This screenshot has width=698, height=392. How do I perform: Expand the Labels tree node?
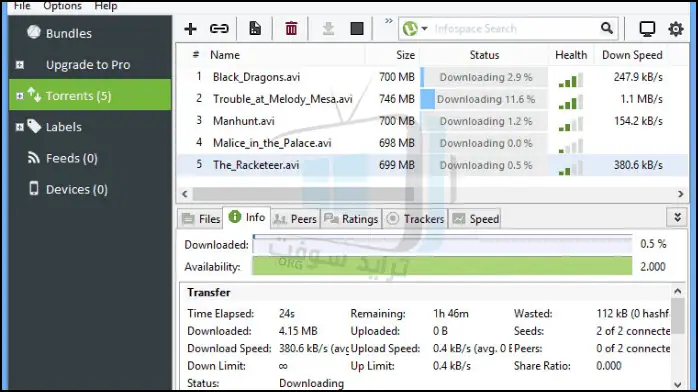coord(20,127)
